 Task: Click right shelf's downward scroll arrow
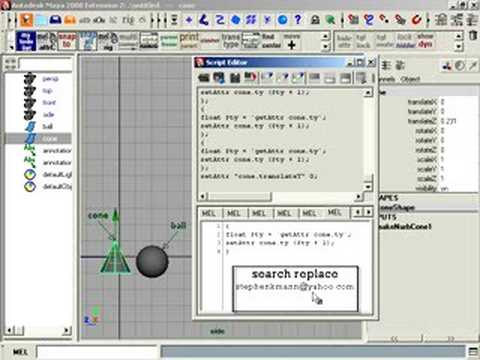click(x=459, y=46)
